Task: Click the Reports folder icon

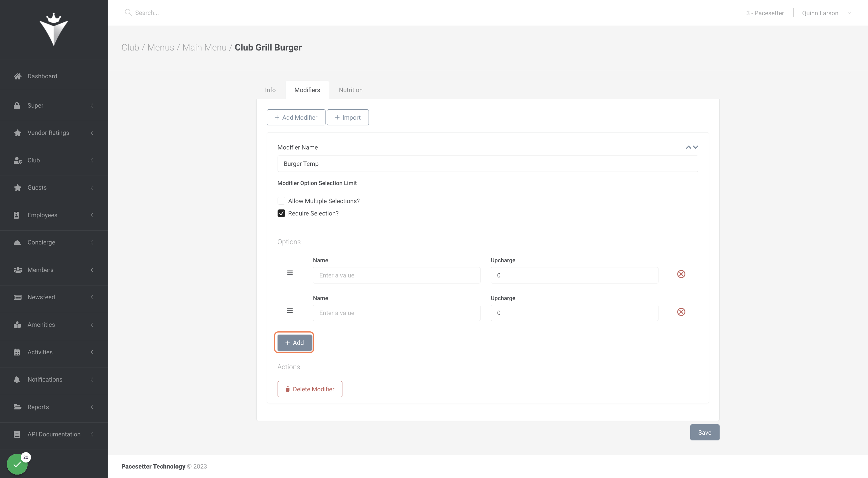Action: [x=18, y=407]
